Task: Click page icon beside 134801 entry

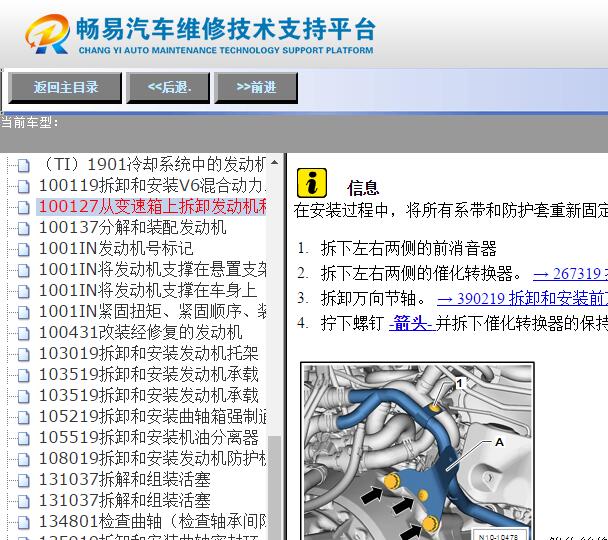Action: pyautogui.click(x=24, y=523)
